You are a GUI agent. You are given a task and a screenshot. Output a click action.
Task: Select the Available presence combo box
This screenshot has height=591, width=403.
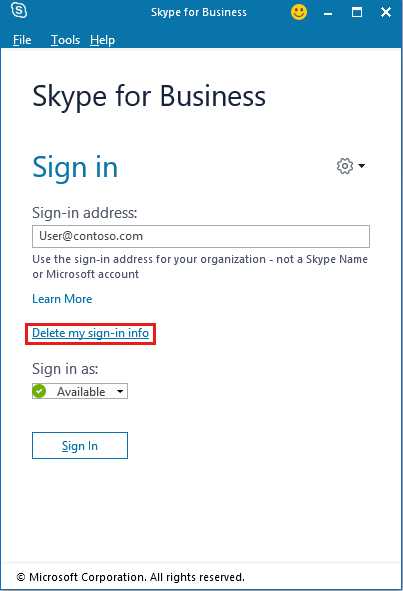pos(80,391)
